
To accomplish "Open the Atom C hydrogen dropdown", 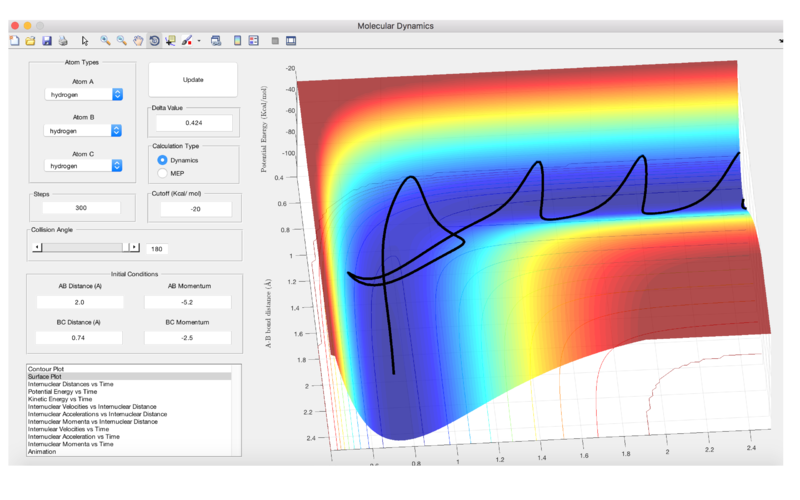I will 83,166.
